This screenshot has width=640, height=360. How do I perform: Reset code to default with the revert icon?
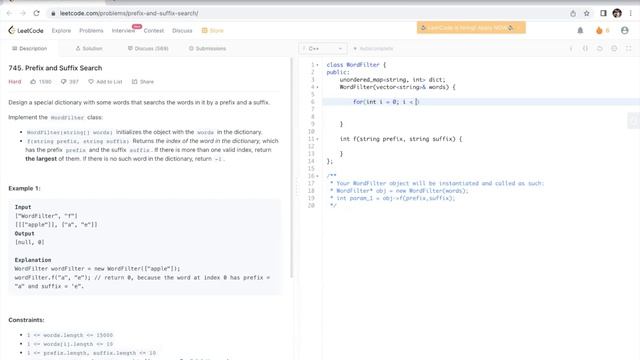click(600, 49)
